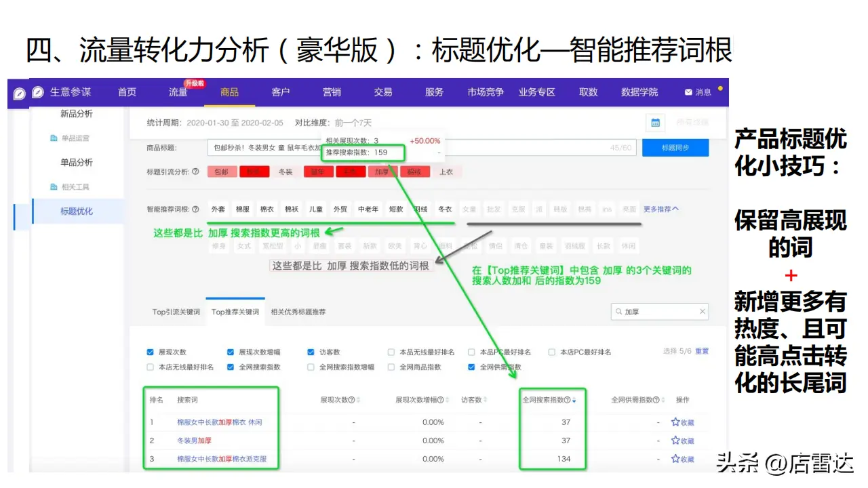Sort by 全网供需指数 column arrows

point(663,400)
